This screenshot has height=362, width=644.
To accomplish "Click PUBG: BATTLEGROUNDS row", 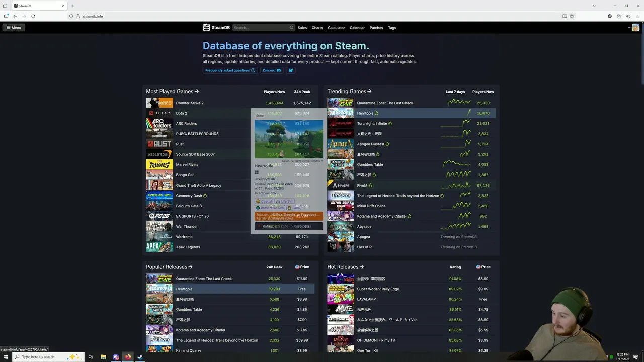I will [x=231, y=134].
